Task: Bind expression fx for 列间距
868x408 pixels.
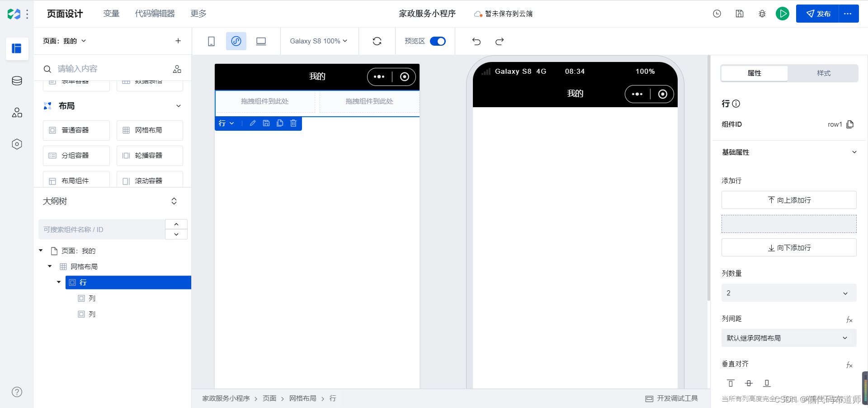Action: point(849,320)
